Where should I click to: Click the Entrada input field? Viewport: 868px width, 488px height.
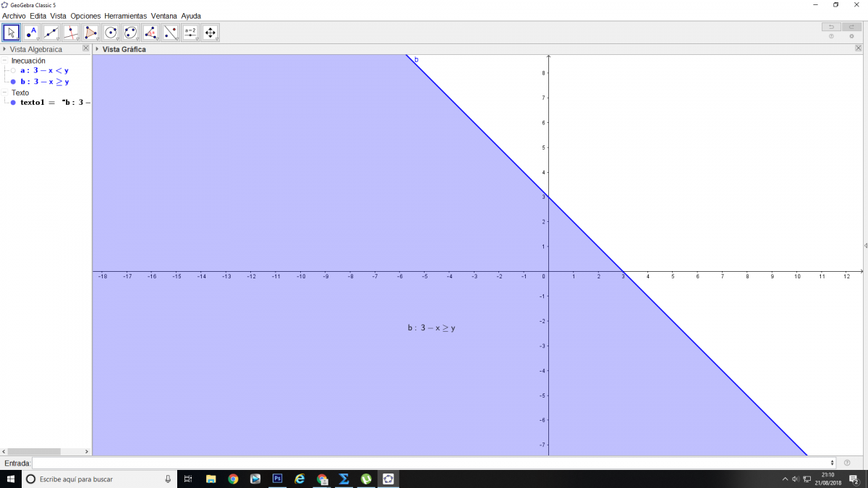(434, 463)
